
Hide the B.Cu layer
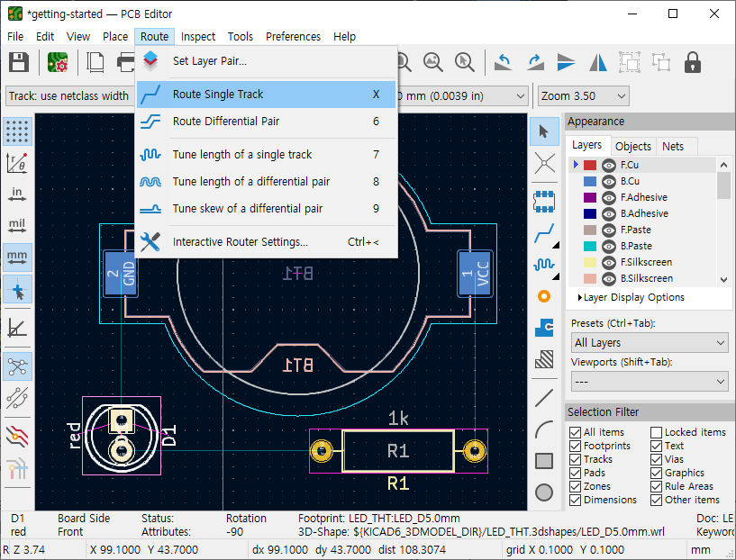[x=609, y=182]
